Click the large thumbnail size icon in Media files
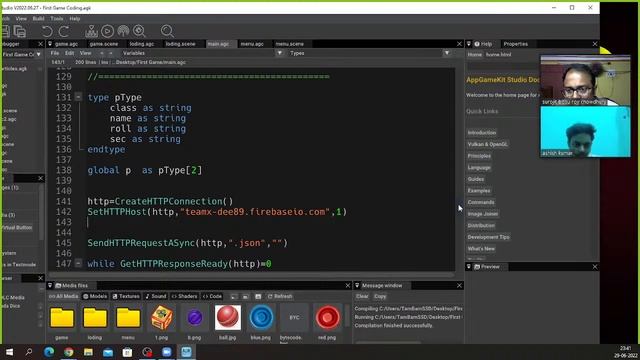640x360 pixels. pyautogui.click(x=258, y=296)
